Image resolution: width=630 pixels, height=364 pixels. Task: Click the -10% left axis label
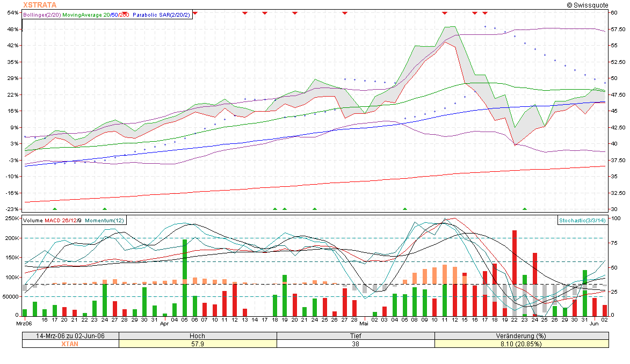[x=12, y=177]
